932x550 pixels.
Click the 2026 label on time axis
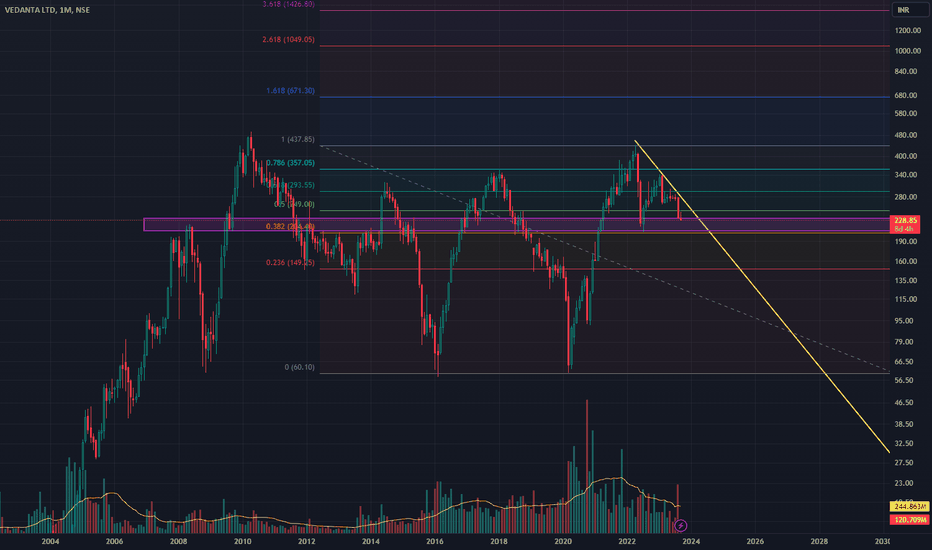[x=755, y=542]
